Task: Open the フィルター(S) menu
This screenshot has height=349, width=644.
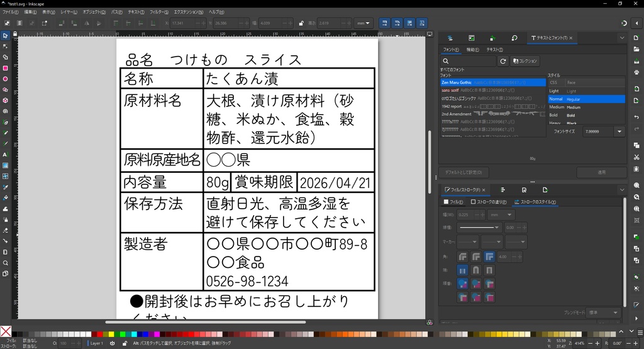Action: (x=158, y=13)
